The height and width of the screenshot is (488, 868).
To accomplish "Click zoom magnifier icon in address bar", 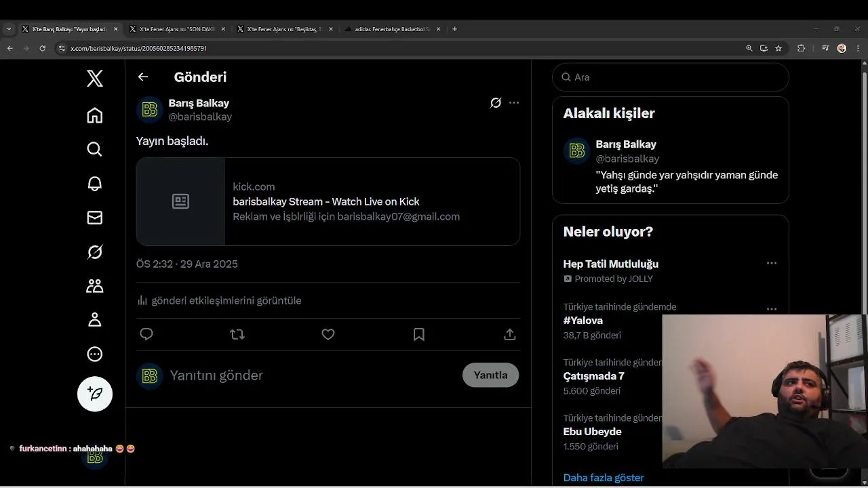I will (x=749, y=48).
